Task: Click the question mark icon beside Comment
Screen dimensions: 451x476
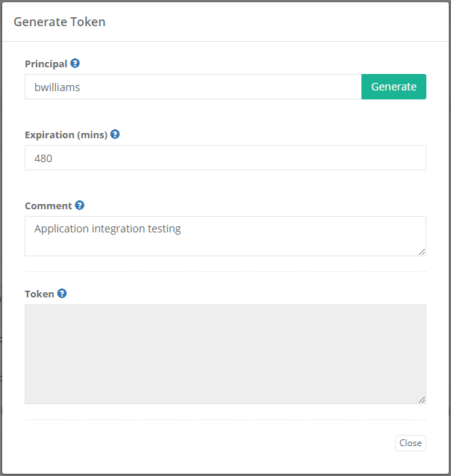Action: (80, 205)
